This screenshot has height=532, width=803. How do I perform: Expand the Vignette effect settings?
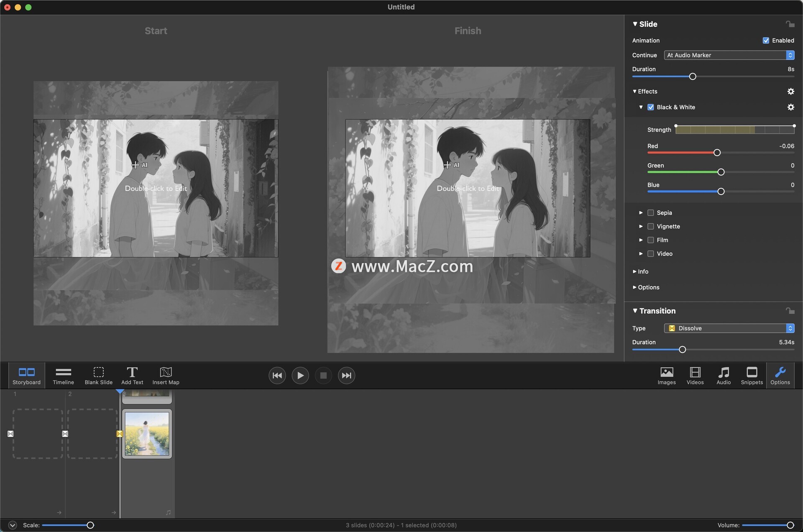pyautogui.click(x=641, y=226)
